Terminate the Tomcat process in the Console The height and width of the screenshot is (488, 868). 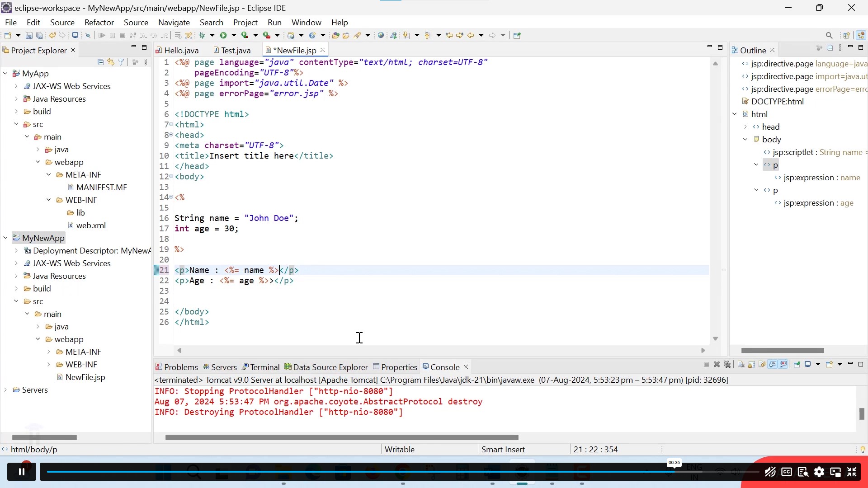[x=706, y=365]
